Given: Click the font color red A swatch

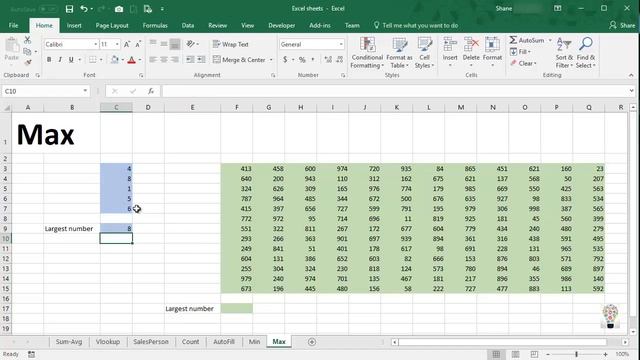Looking at the screenshot, I should click(x=131, y=60).
